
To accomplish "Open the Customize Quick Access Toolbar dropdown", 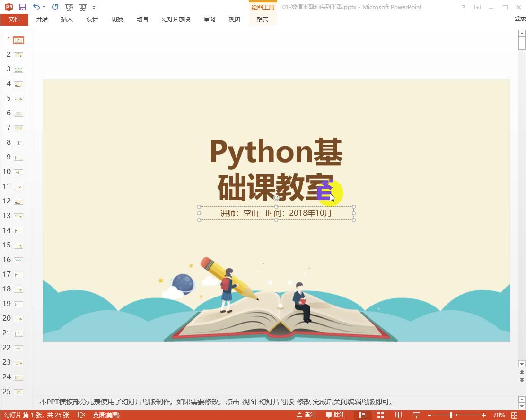I will coord(94,7).
